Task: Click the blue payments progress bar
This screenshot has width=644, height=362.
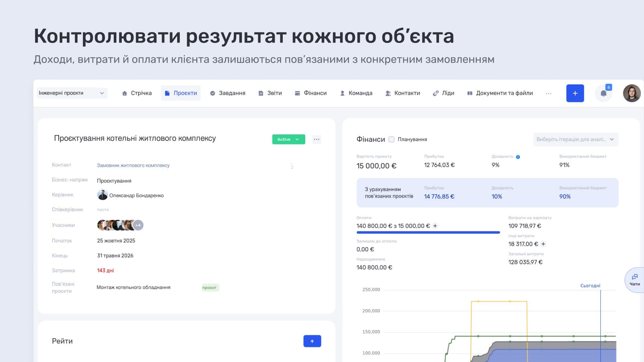Action: coord(428,232)
